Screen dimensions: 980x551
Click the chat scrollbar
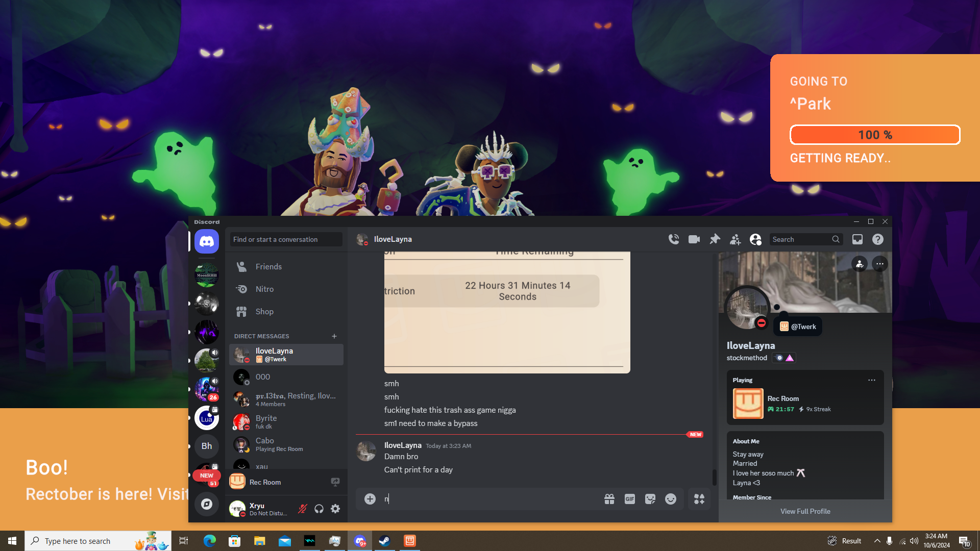coord(714,477)
